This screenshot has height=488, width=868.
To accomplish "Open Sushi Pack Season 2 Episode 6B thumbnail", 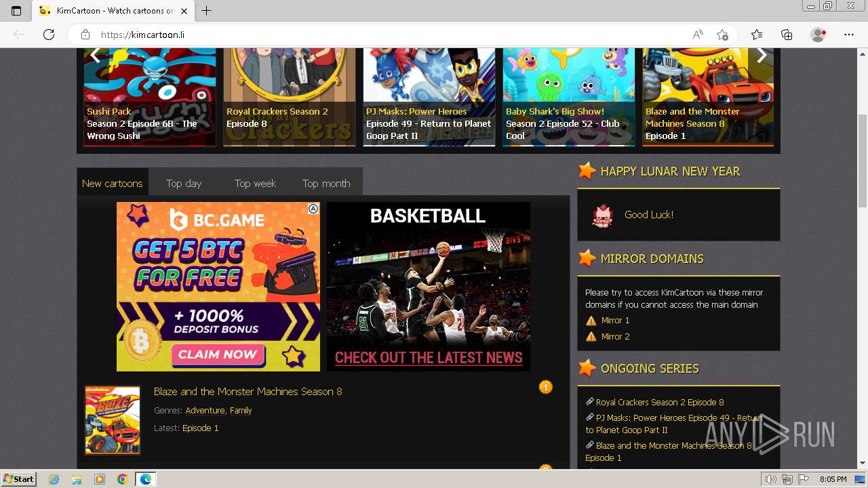I will 150,97.
